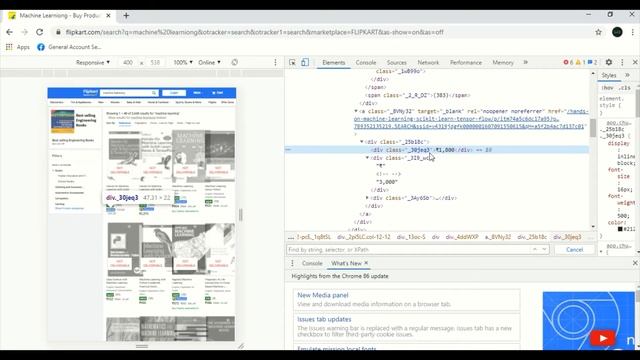640x360 pixels.
Task: Click the address bar URL
Action: (254, 32)
